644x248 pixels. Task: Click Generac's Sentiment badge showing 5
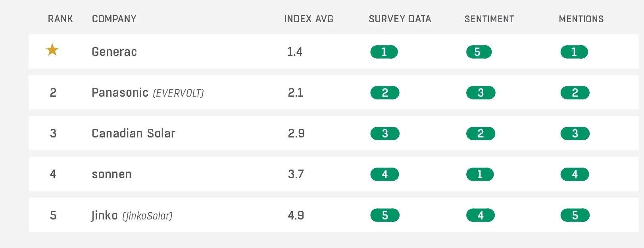(479, 52)
